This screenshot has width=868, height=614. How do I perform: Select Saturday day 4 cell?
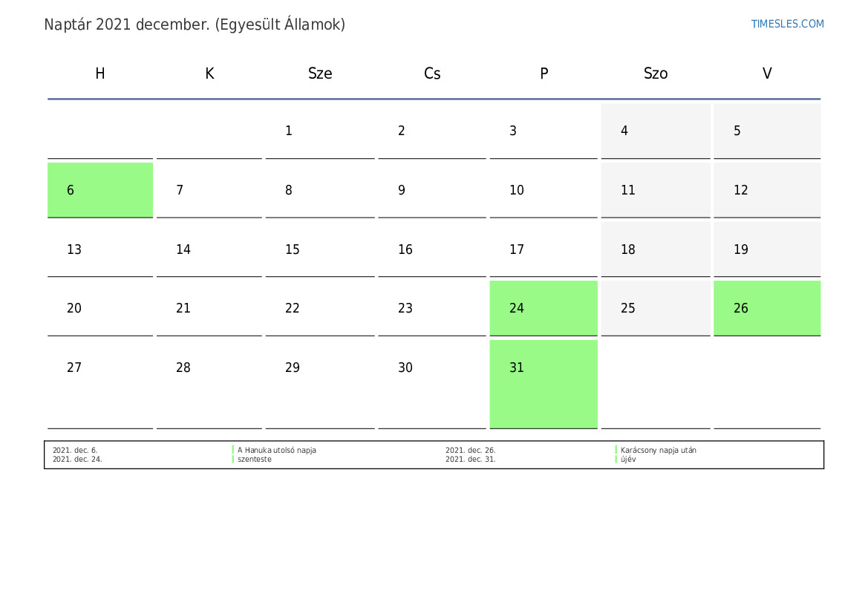[656, 131]
